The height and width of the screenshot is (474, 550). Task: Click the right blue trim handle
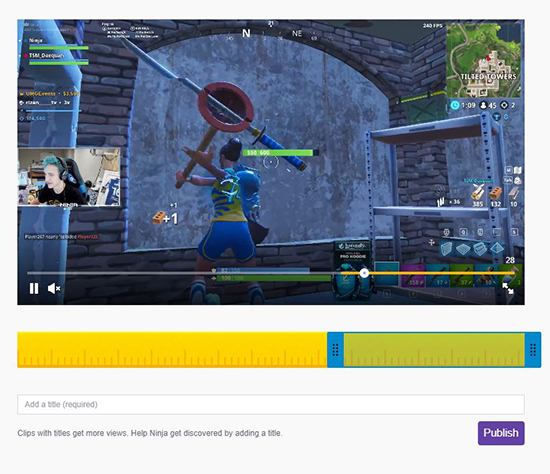pos(533,349)
